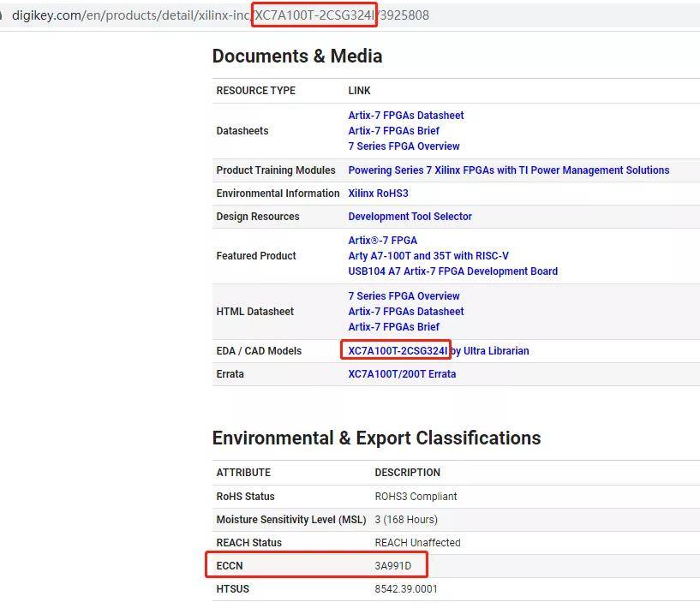Open USB104 A7 Artix-7 FPGA Development Board link
This screenshot has height=608, width=700.
pyautogui.click(x=452, y=271)
